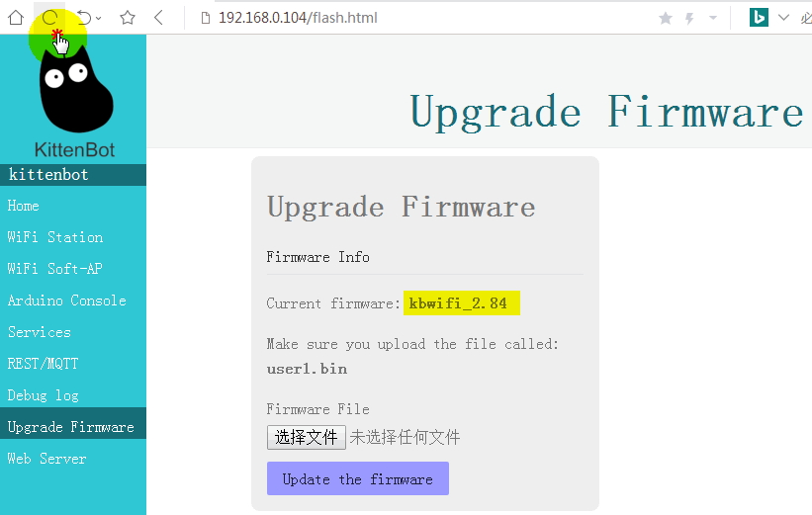Expand the chevron beside the Bing icon
812x515 pixels.
tap(783, 18)
